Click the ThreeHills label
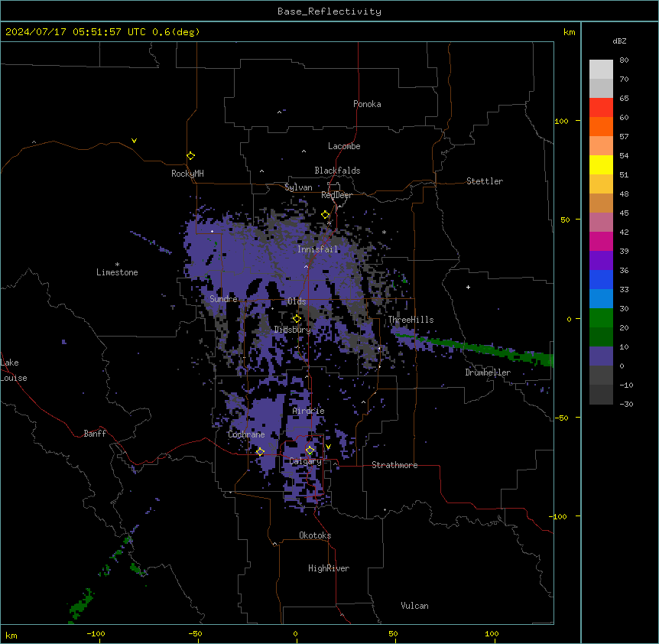 [411, 320]
